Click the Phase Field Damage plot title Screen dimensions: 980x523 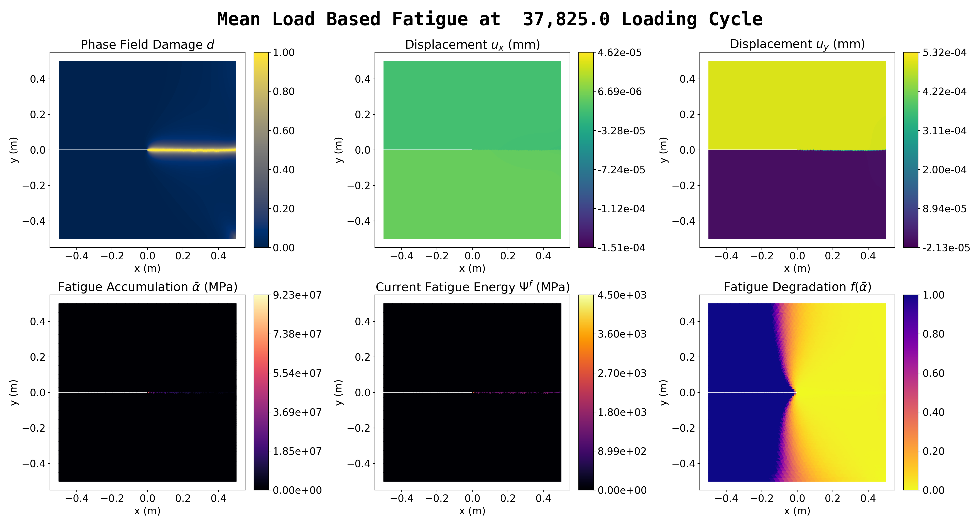click(147, 44)
